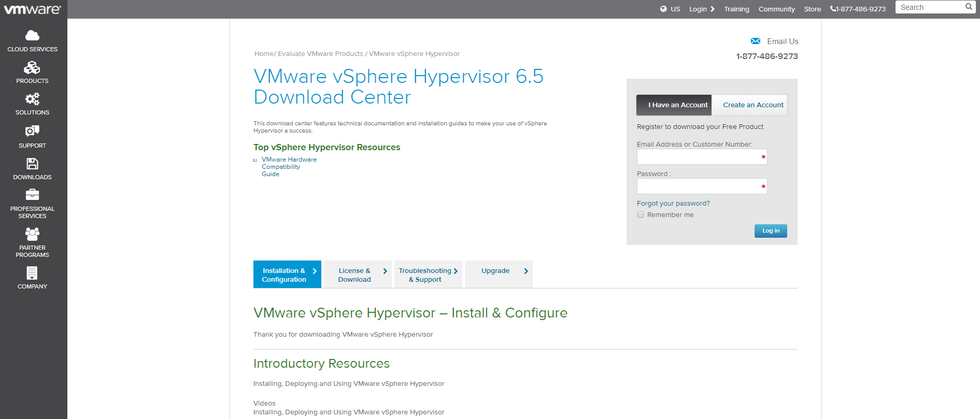Screen dimensions: 980x419
Task: Click arrow on Upgrade tab
Action: tap(526, 271)
